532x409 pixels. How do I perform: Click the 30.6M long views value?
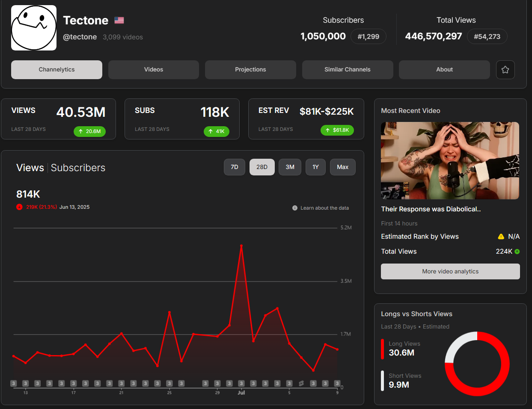[401, 353]
